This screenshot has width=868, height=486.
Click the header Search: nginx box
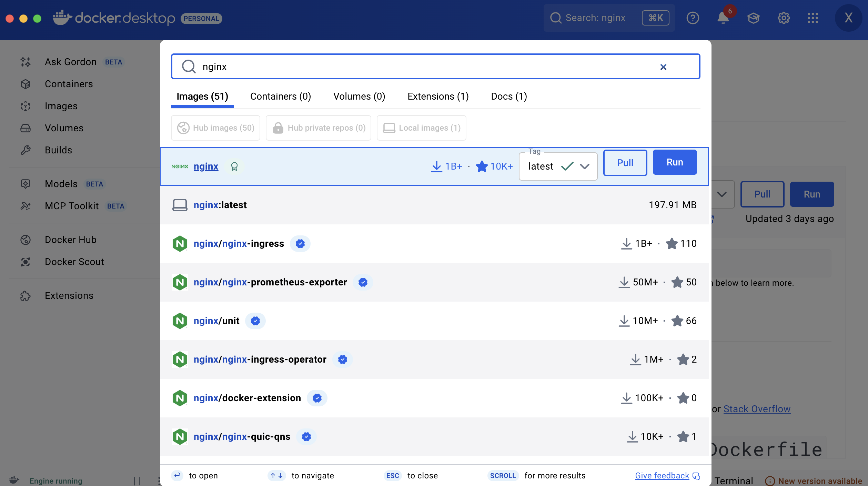(609, 18)
